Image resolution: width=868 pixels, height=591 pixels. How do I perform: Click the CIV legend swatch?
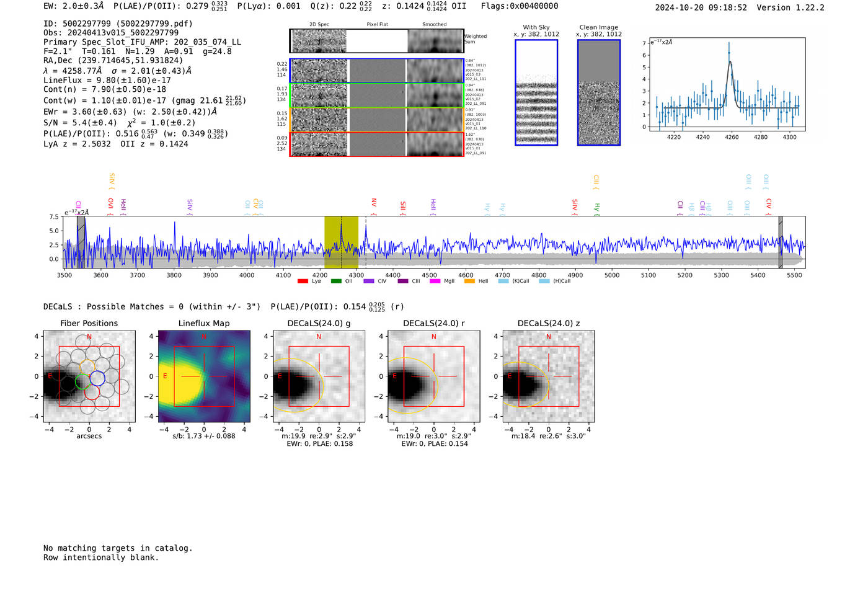coord(369,281)
